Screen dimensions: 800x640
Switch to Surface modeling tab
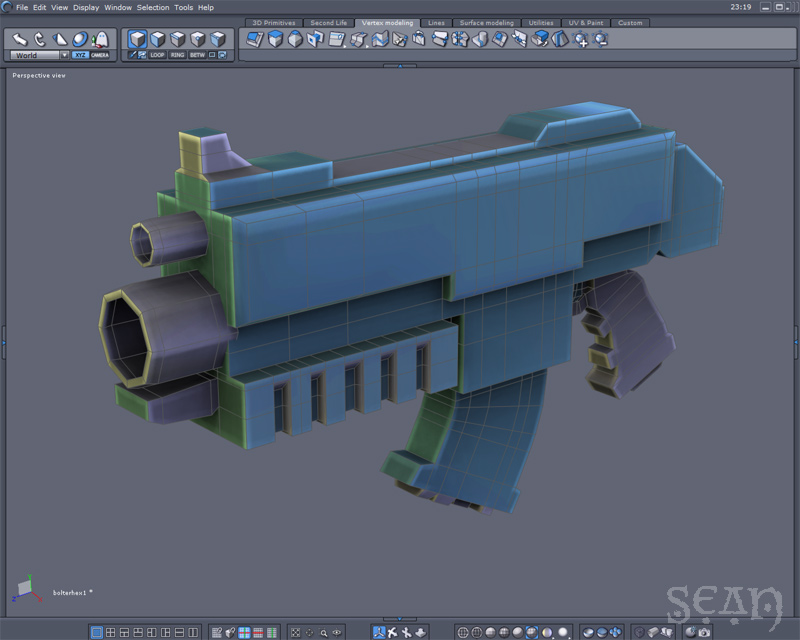tap(487, 23)
